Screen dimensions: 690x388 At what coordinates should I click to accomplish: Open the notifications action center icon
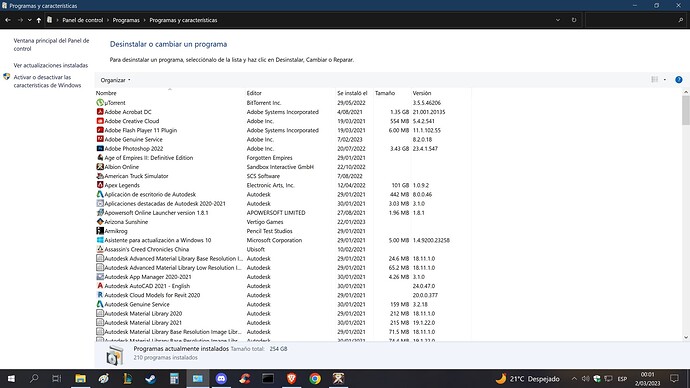coord(674,378)
